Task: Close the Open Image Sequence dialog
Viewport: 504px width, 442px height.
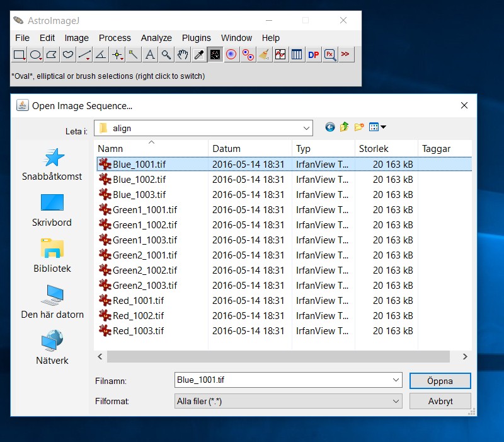Action: [x=464, y=105]
